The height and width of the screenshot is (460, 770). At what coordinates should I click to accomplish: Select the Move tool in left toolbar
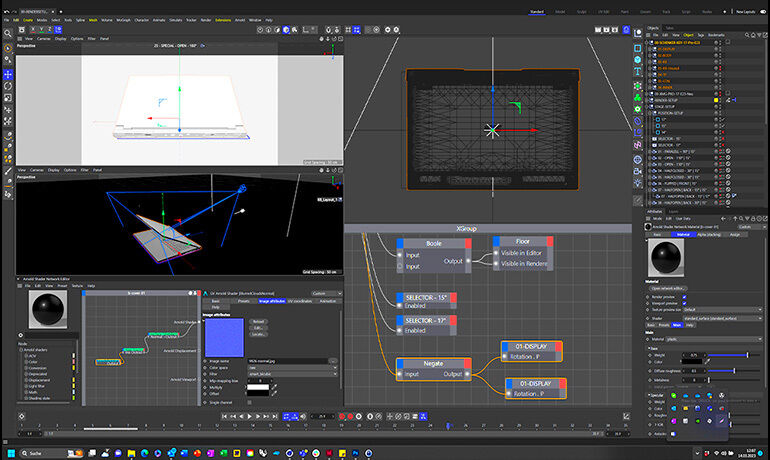pos(8,74)
